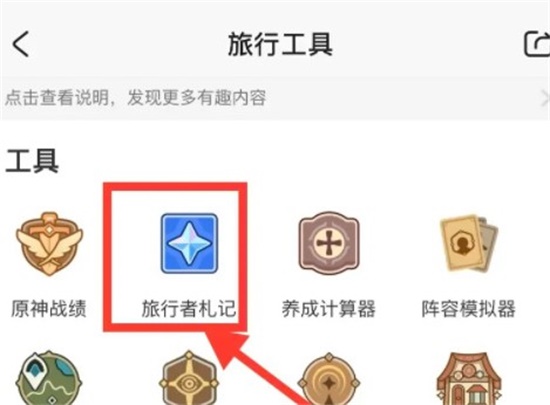
Task: Open the 阵容模拟器 card deck icon
Action: pos(469,243)
